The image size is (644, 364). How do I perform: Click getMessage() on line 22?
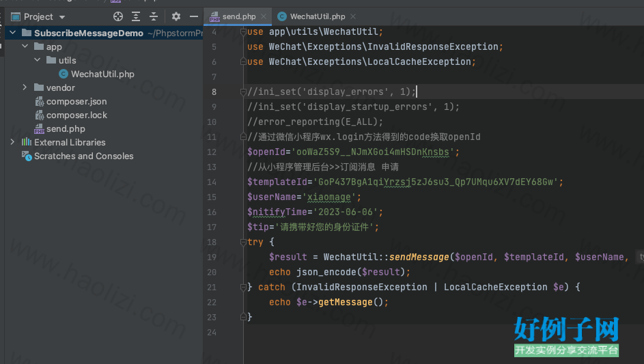point(351,303)
